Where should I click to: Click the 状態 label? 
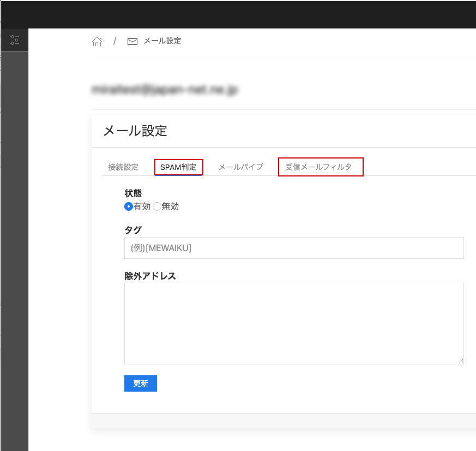coord(133,193)
